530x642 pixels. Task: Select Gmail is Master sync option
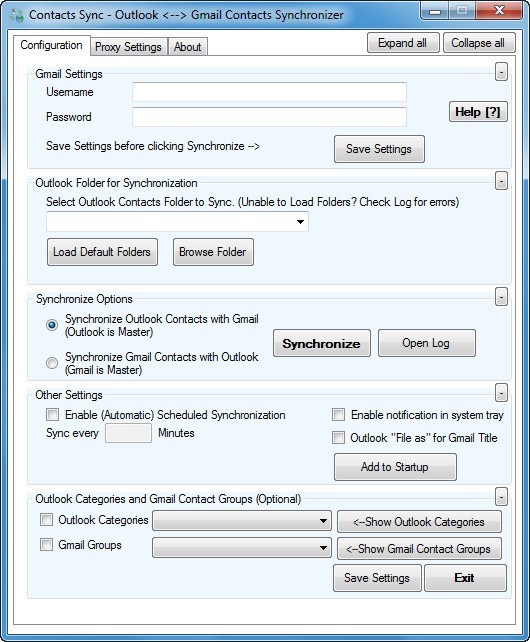[52, 363]
